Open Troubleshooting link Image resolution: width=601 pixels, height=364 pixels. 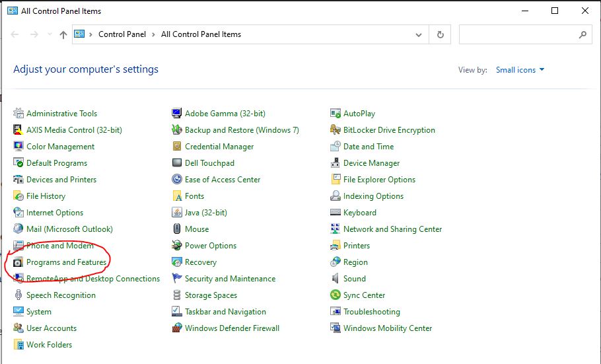coord(371,311)
